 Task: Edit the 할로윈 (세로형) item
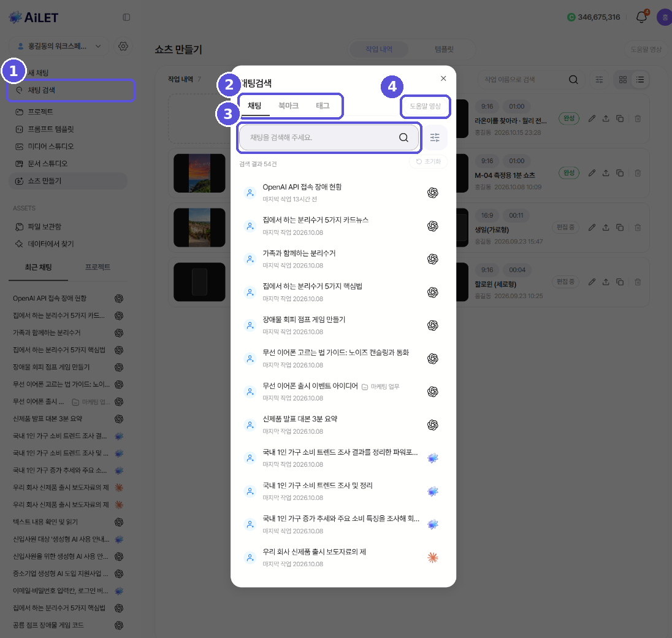pos(592,282)
